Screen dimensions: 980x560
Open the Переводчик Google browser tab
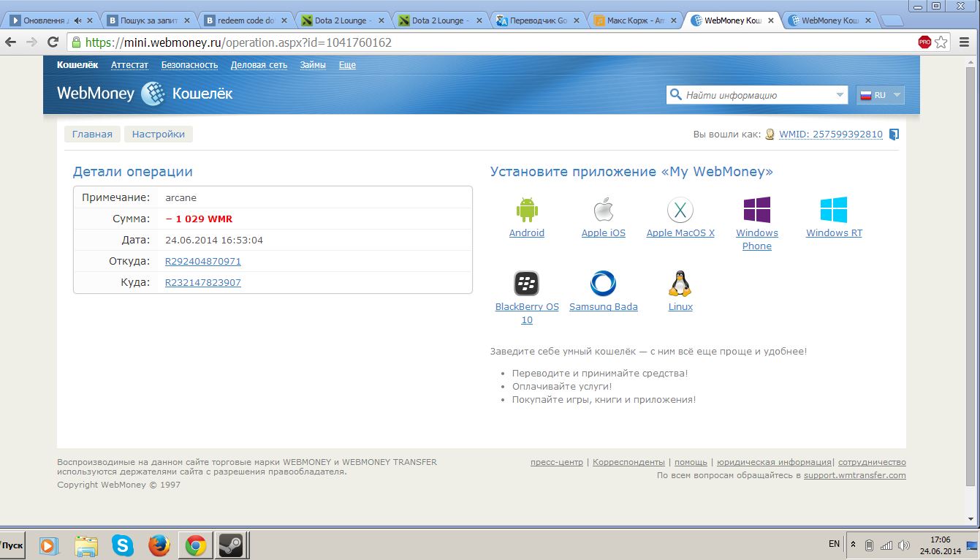point(539,20)
